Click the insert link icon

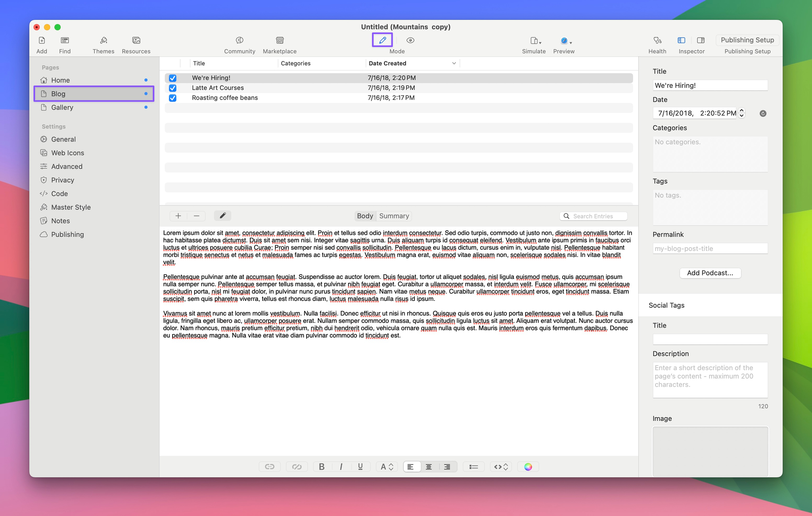(269, 467)
